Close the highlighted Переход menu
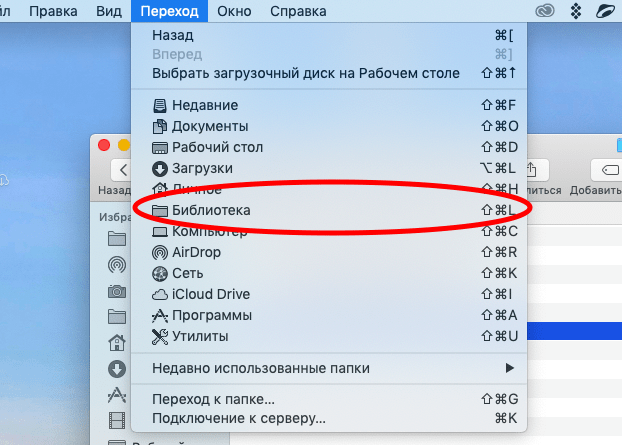622x445 pixels. (169, 11)
